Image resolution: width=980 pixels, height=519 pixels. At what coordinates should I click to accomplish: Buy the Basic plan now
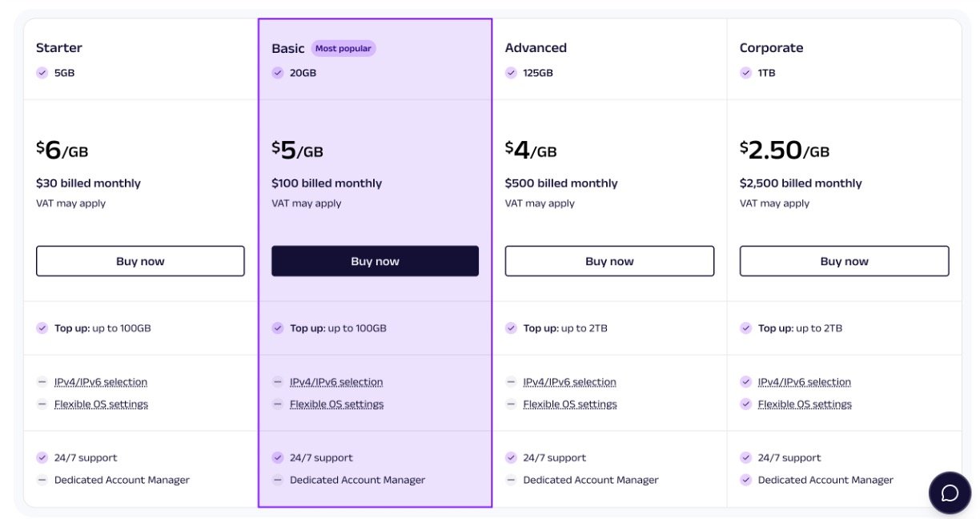[375, 261]
